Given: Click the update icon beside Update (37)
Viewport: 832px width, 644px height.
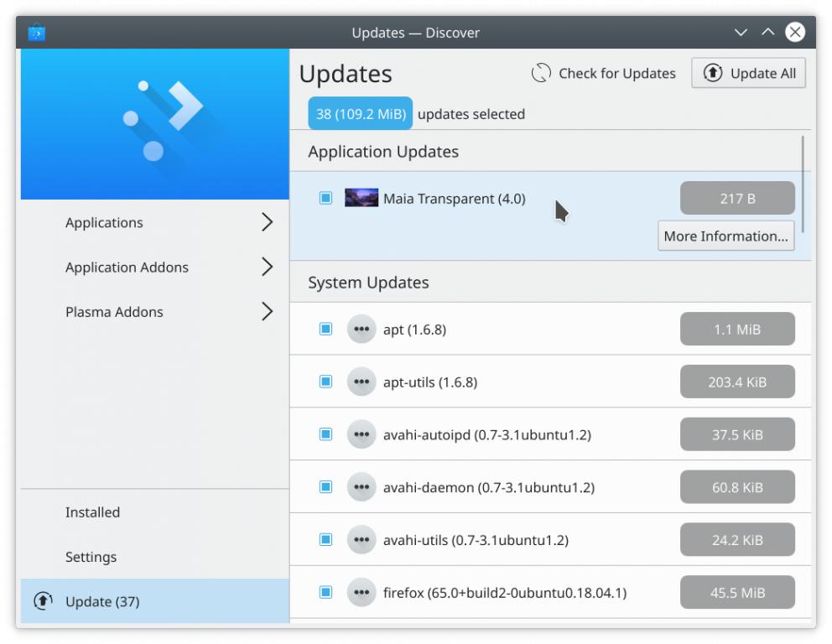Looking at the screenshot, I should (x=43, y=601).
